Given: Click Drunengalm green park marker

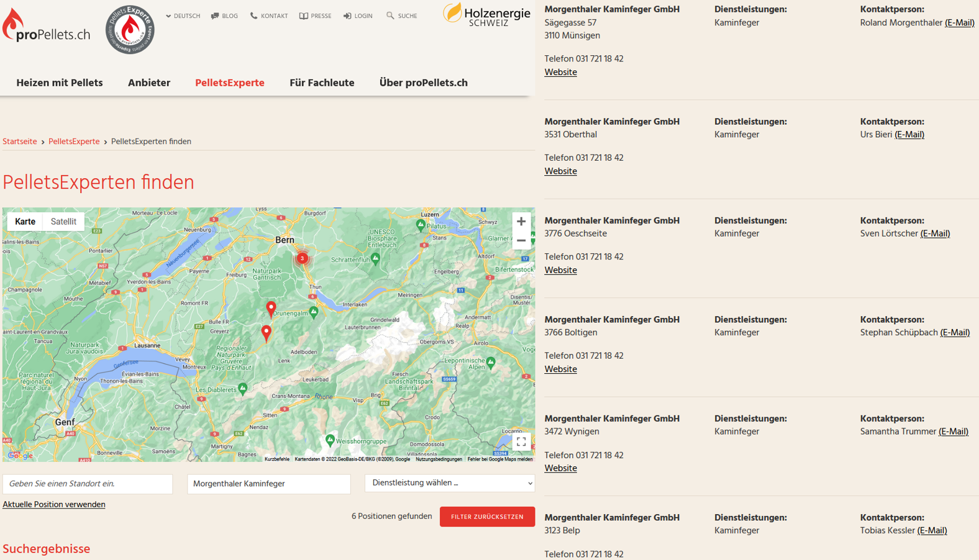Looking at the screenshot, I should [x=314, y=312].
